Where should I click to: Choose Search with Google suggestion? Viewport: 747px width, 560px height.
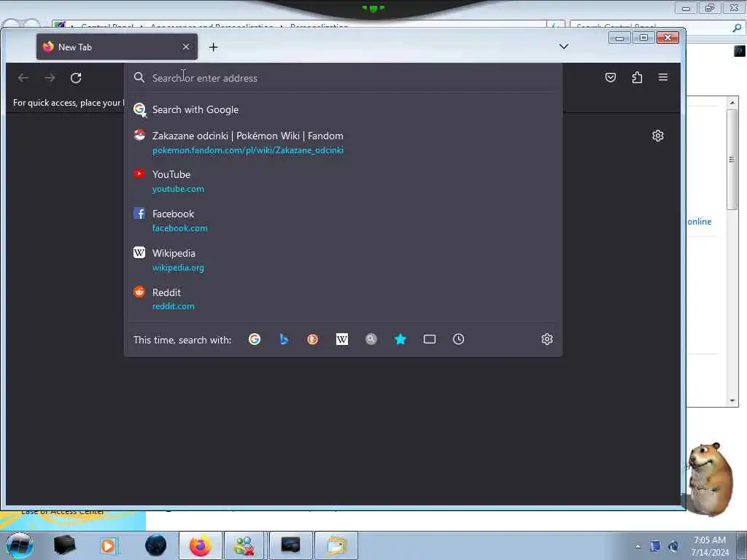point(343,109)
